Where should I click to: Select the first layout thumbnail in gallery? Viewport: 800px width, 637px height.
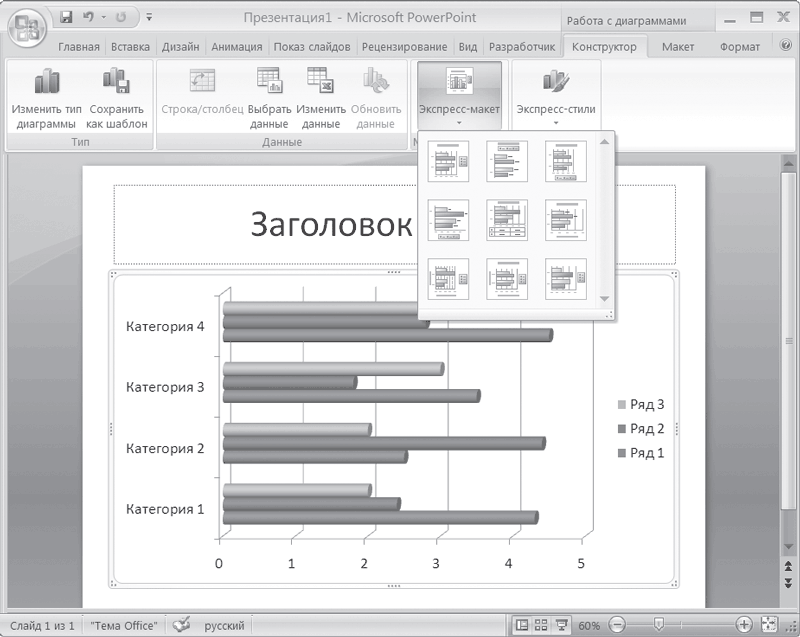click(448, 161)
